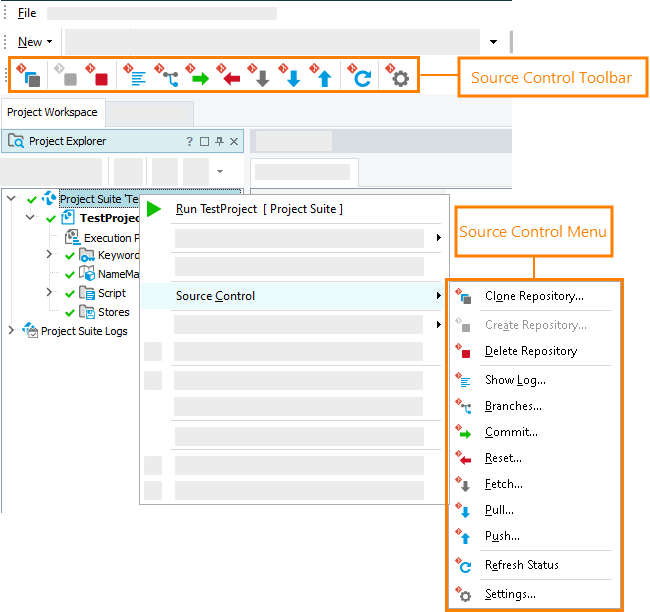This screenshot has height=612, width=650.
Task: Choose Pull... from Source Control submenu
Action: (500, 510)
